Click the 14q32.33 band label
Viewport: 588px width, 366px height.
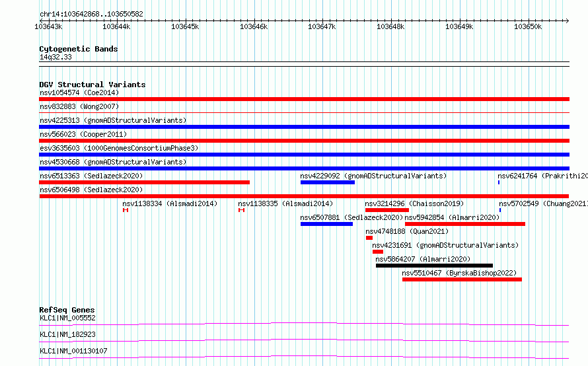(55, 57)
